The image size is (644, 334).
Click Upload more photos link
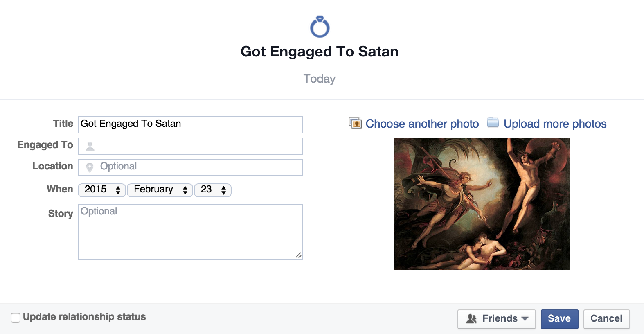(555, 124)
